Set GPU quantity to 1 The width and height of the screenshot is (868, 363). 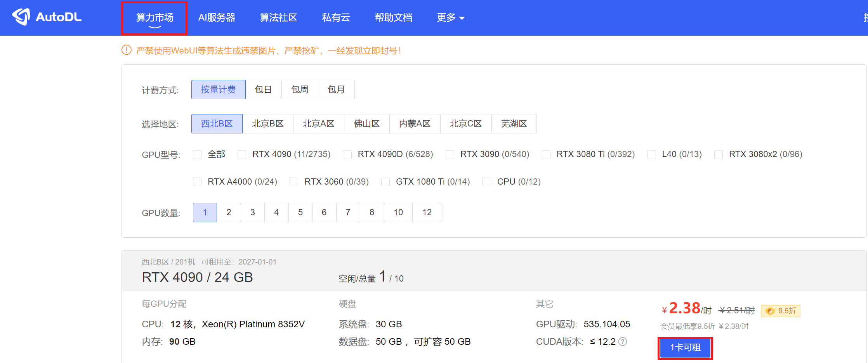pos(205,213)
